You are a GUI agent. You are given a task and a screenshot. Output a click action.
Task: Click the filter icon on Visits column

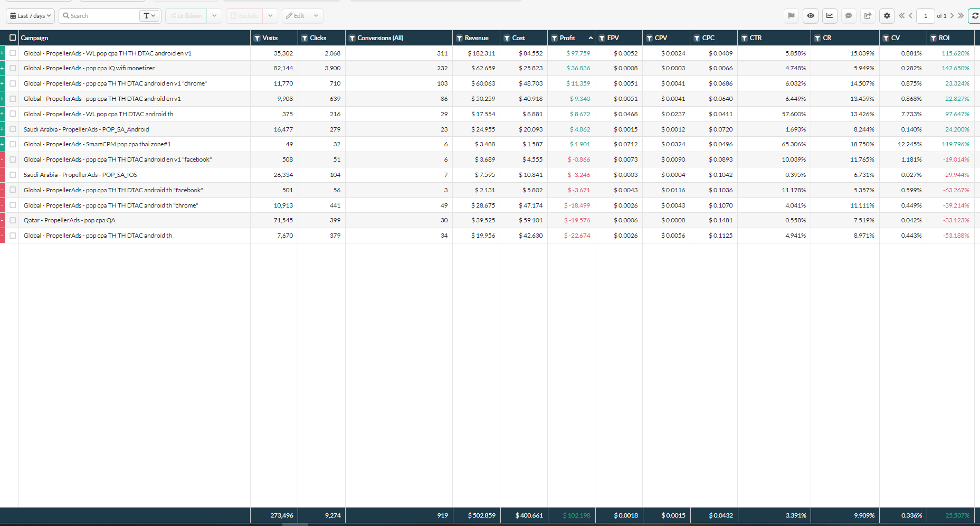point(257,38)
